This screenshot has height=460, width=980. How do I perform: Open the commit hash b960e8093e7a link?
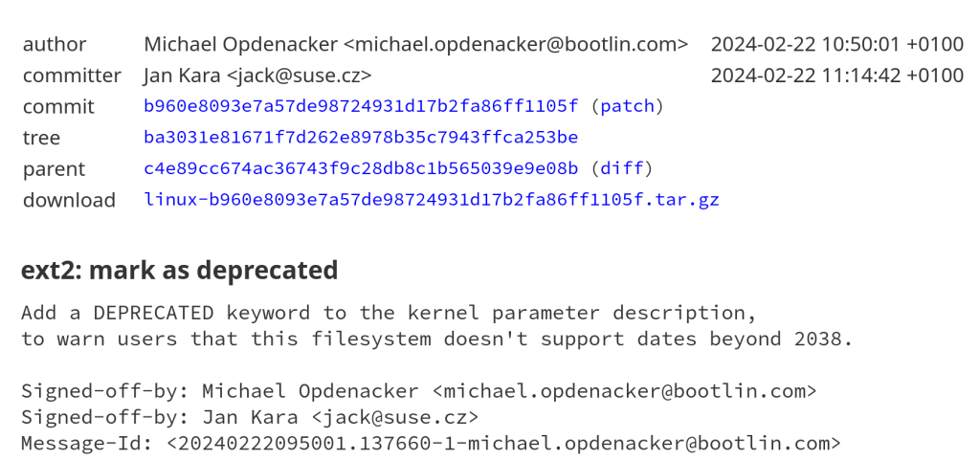[x=361, y=106]
